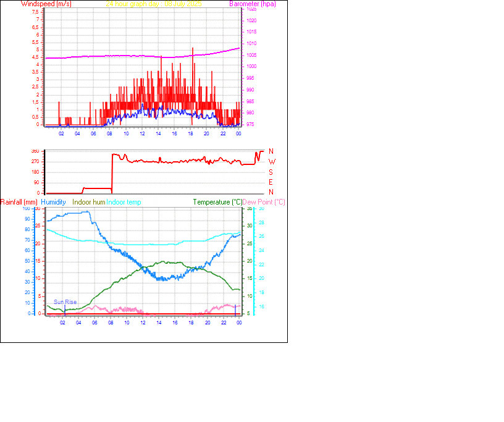This screenshot has width=504, height=422.
Task: Click the '06' hour label under the temperature graph
Action: click(x=94, y=323)
